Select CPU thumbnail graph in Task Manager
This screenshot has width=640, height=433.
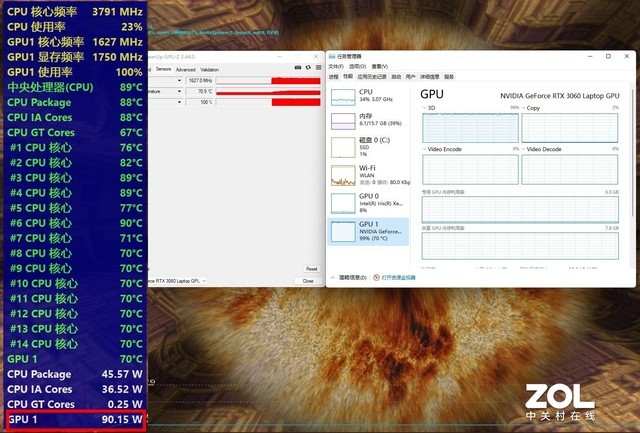coord(343,97)
